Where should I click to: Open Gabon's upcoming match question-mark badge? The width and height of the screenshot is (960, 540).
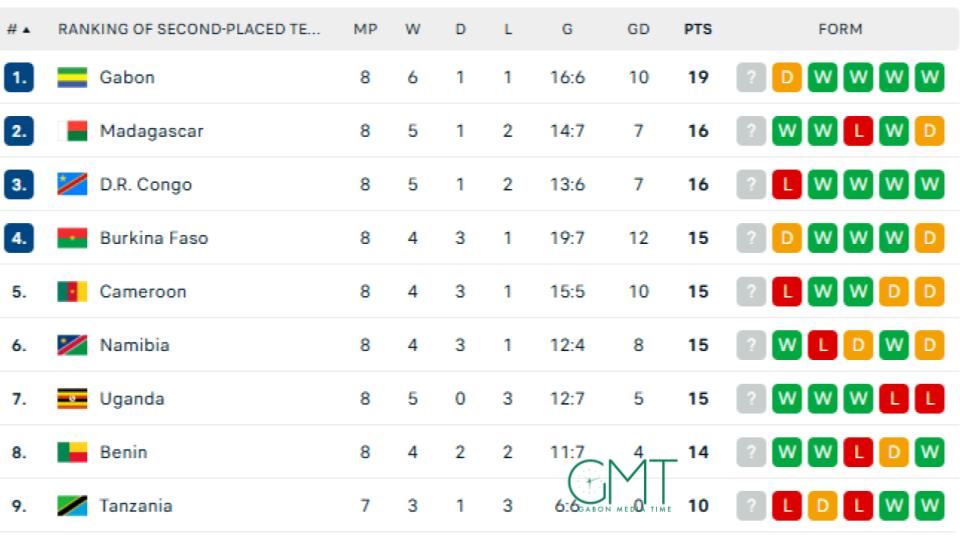click(x=751, y=77)
